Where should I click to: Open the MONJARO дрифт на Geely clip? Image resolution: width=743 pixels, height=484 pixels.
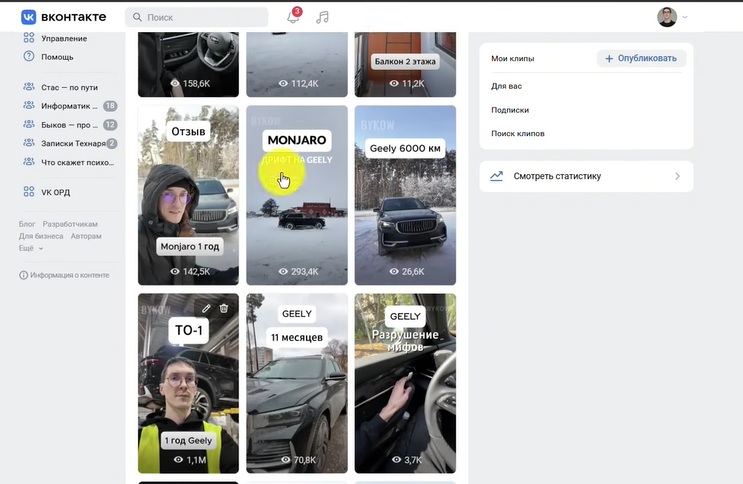[x=297, y=195]
